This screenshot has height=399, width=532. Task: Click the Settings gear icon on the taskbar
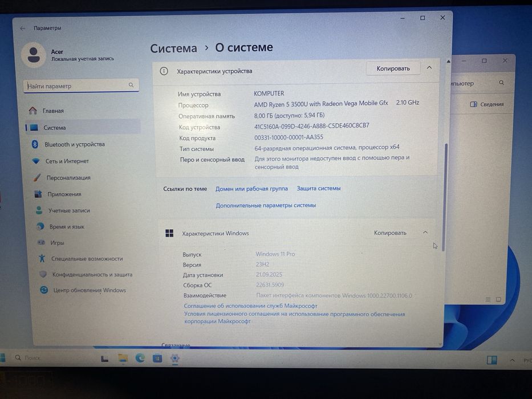click(174, 359)
